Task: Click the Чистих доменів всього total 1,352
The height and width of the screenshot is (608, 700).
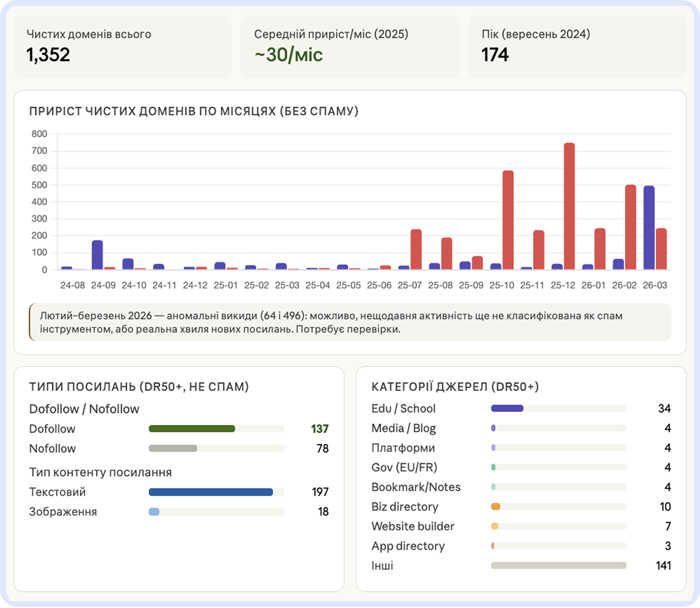Action: click(x=123, y=46)
